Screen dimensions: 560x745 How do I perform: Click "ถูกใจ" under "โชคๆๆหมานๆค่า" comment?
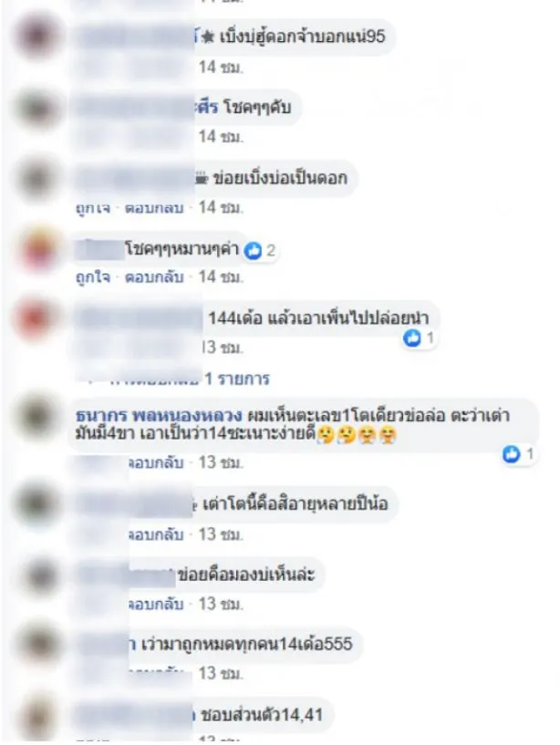[x=93, y=276]
